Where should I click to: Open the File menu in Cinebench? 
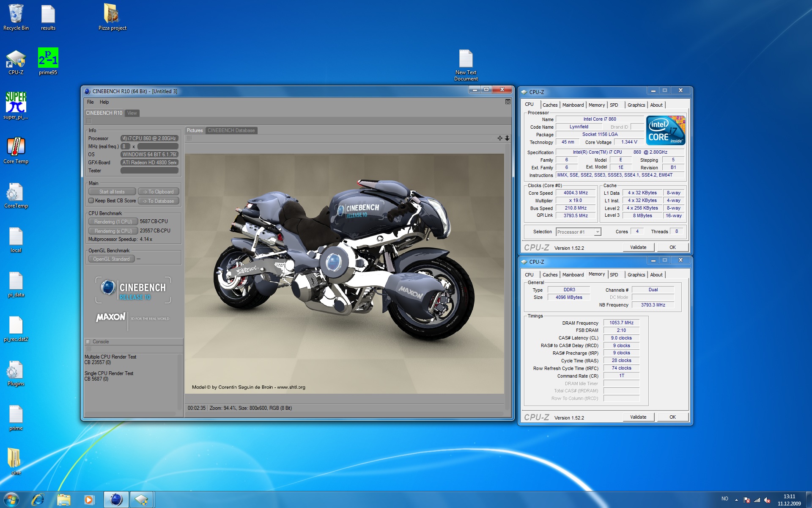click(90, 102)
